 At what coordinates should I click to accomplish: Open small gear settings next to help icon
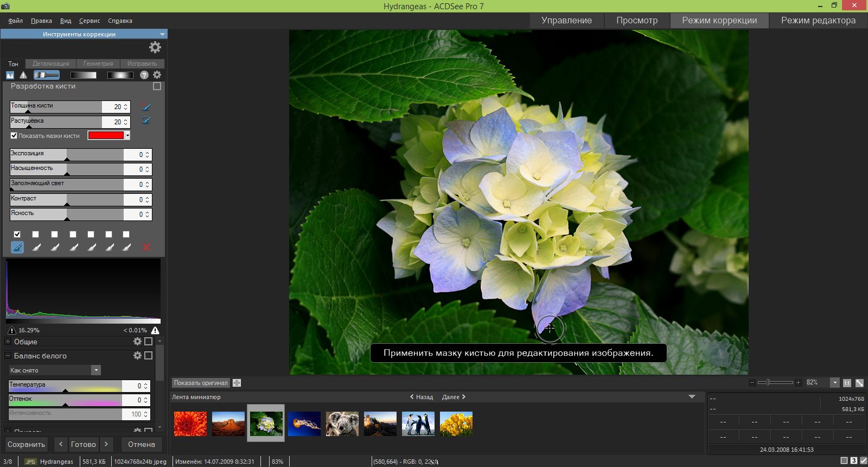pos(157,75)
